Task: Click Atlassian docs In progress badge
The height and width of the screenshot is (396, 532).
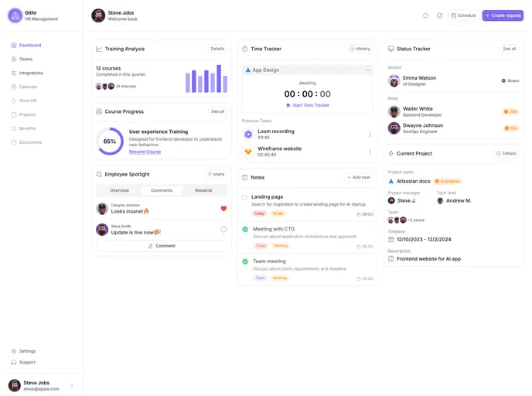Action: click(x=448, y=182)
